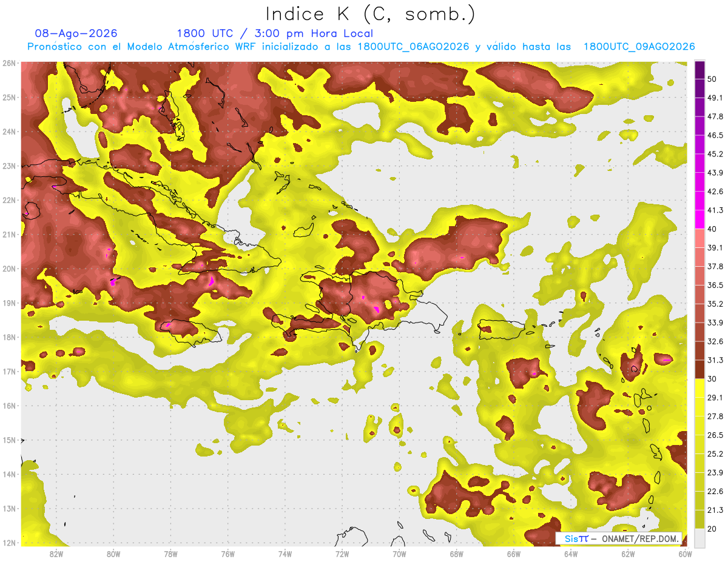This screenshot has height=562, width=728.
Task: Click the darkest purple swatch above 50
Action: (699, 70)
